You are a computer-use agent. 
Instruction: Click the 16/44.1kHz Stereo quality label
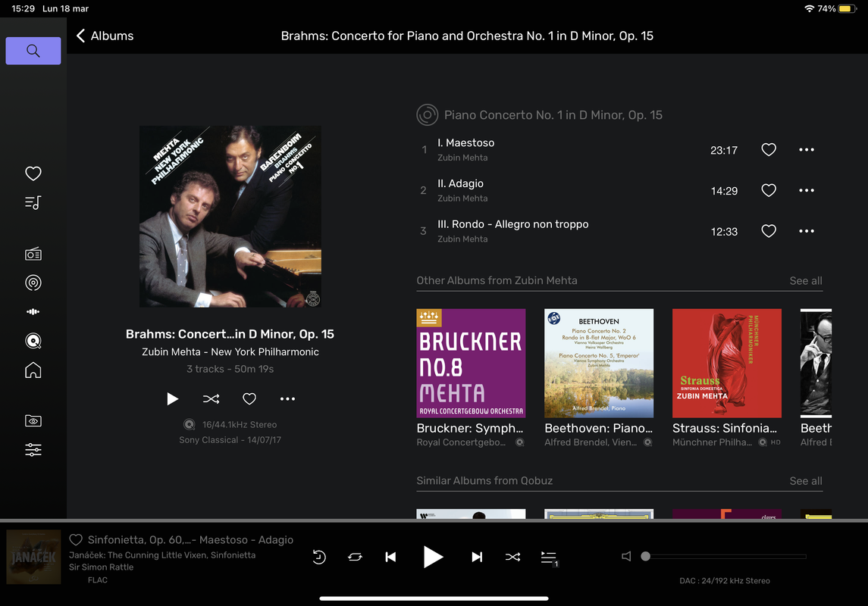tap(239, 425)
